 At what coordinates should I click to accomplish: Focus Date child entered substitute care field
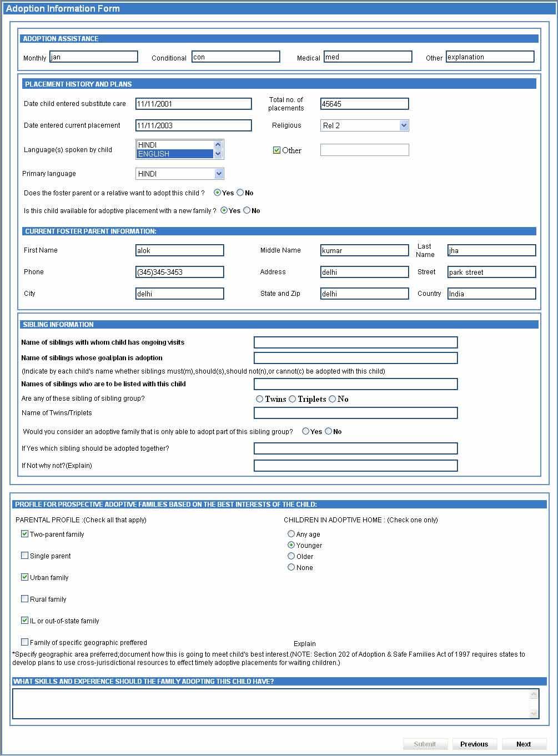(x=193, y=104)
